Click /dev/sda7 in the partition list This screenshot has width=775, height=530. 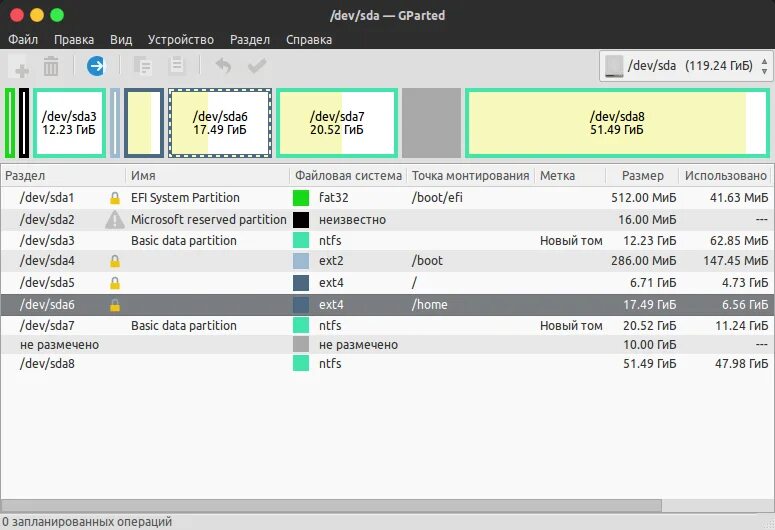coord(47,326)
